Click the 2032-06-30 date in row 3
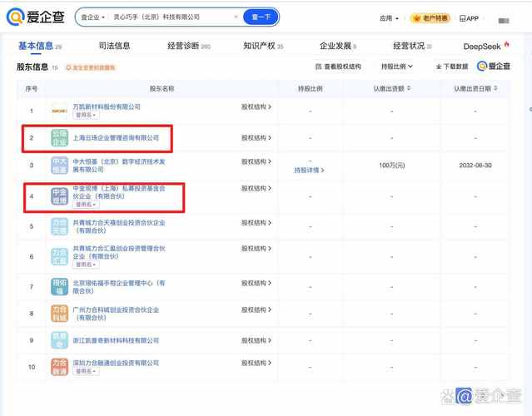 (x=475, y=165)
